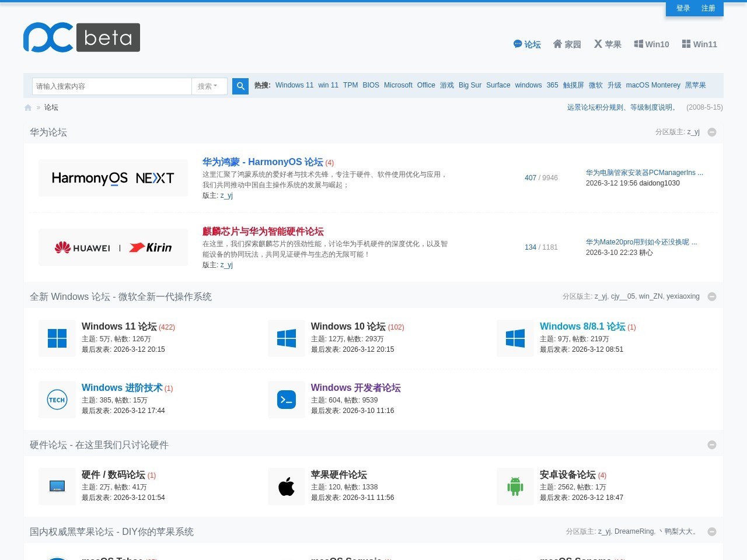The image size is (747, 560).
Task: Collapse the 硬件论坛 section
Action: [711, 445]
